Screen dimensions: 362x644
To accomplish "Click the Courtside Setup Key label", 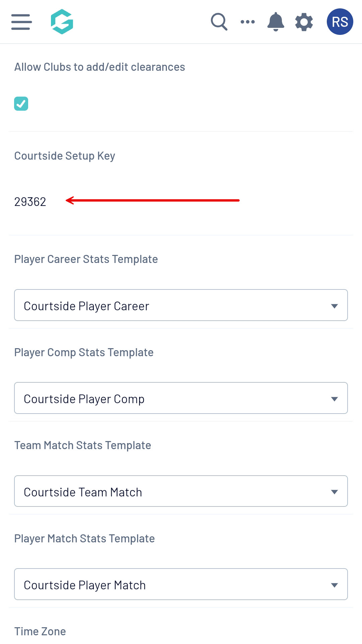I will (65, 156).
